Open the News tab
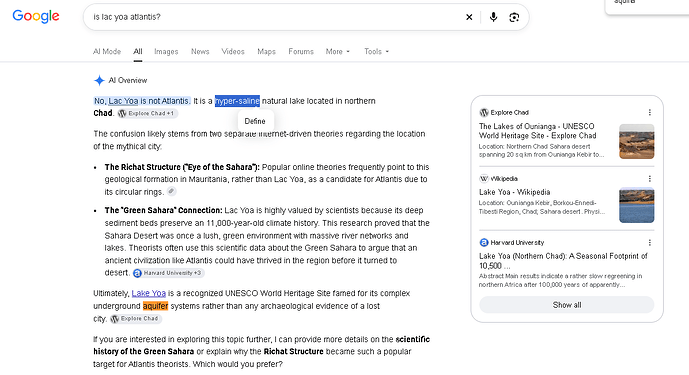 tap(200, 51)
